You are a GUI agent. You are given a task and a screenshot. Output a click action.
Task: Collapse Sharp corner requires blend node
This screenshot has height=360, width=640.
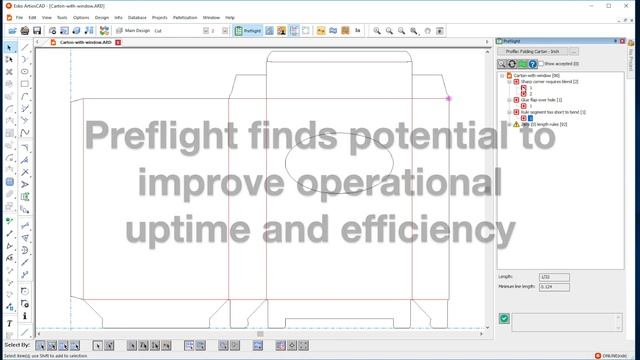[509, 82]
